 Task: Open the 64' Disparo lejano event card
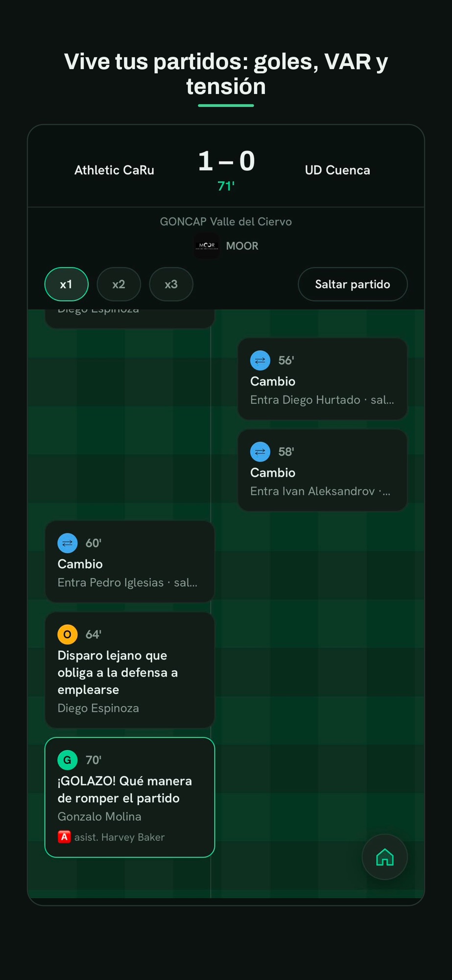pos(130,670)
